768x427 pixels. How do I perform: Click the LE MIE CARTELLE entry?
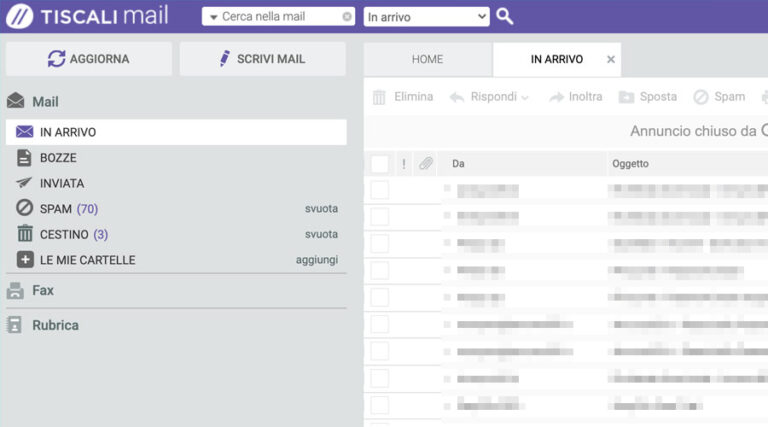click(87, 260)
